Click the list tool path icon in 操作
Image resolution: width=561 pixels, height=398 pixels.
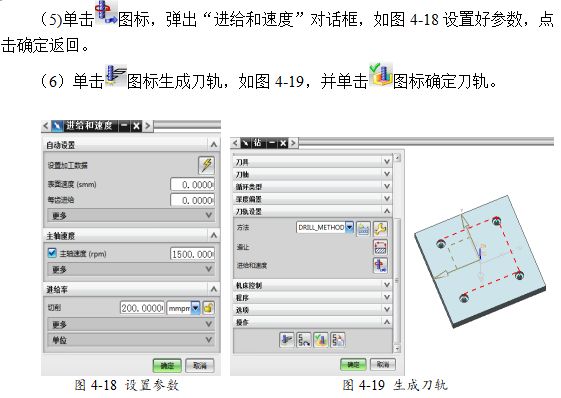coord(338,340)
